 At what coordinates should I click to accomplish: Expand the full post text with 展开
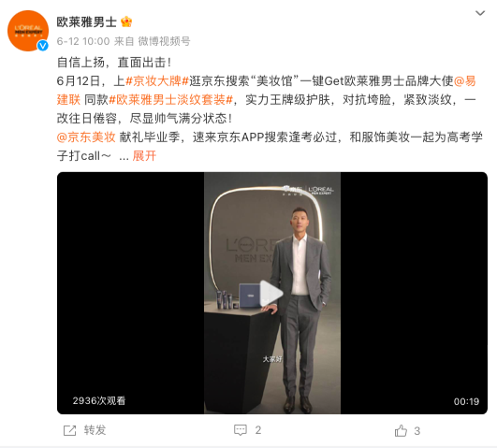[x=144, y=156]
